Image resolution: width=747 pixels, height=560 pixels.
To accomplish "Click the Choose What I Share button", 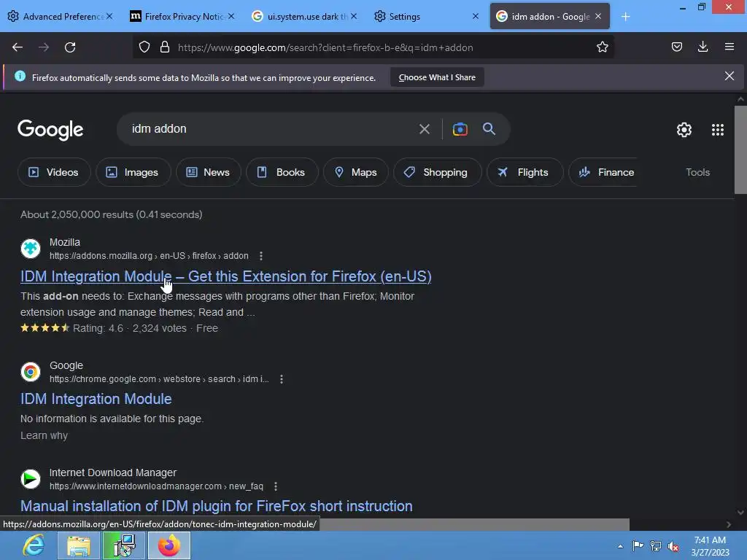I will point(437,77).
